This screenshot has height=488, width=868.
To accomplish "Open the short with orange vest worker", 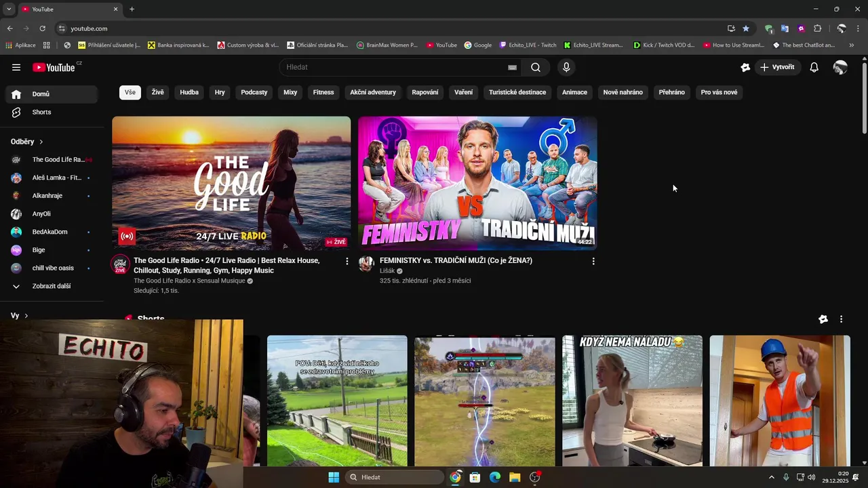I will (x=780, y=401).
